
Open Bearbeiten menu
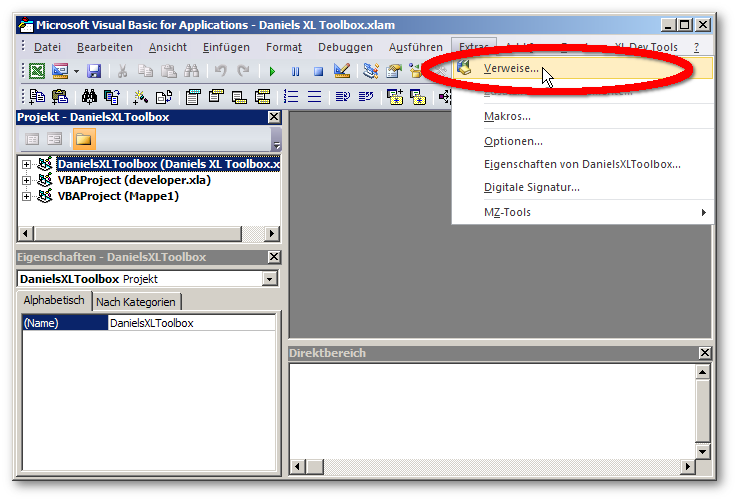pyautogui.click(x=105, y=47)
